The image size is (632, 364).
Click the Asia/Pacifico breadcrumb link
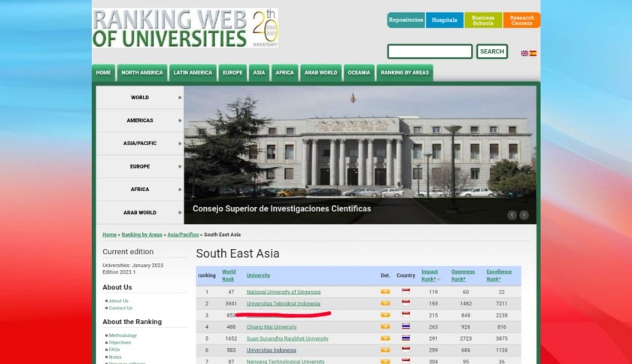183,235
